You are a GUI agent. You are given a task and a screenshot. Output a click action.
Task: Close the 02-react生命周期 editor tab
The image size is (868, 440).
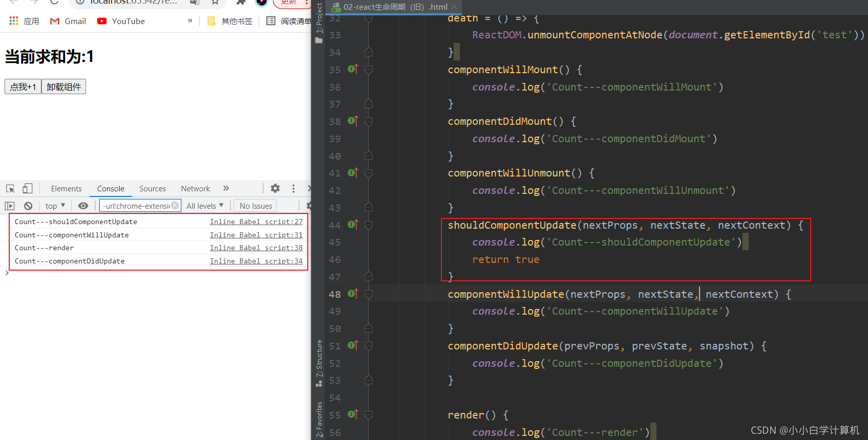(x=454, y=7)
